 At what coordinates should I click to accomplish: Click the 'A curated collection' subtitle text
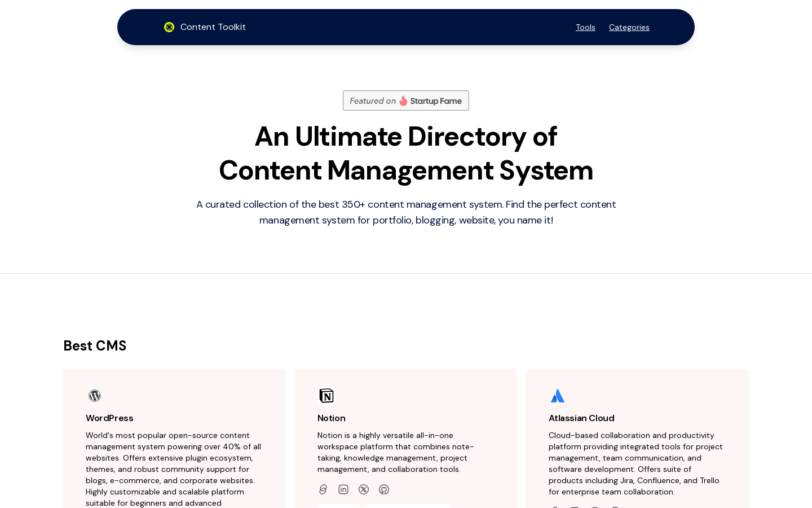406,212
